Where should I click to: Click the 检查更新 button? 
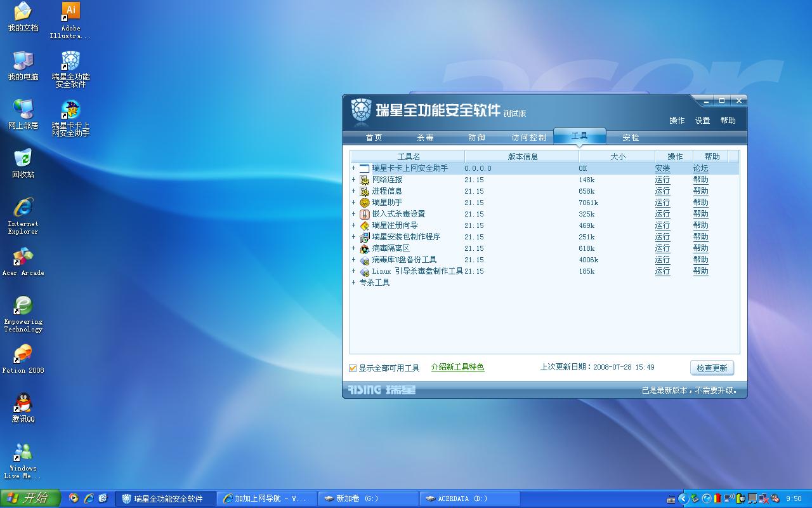point(712,368)
